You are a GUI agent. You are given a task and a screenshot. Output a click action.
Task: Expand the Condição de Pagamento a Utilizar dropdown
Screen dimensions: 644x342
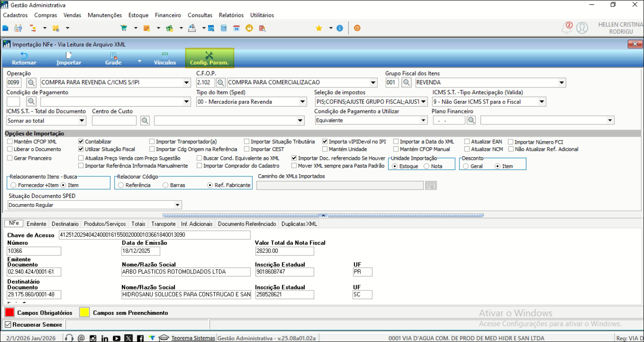pyautogui.click(x=423, y=121)
